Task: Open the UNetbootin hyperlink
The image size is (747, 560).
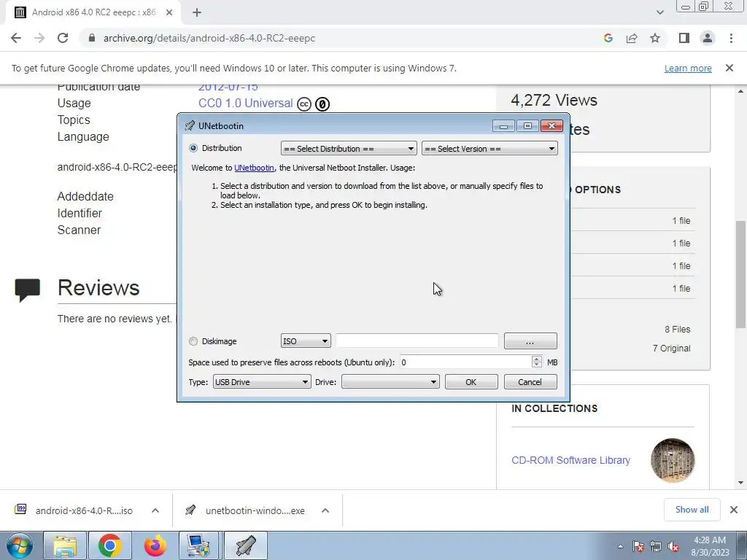Action: coord(254,168)
